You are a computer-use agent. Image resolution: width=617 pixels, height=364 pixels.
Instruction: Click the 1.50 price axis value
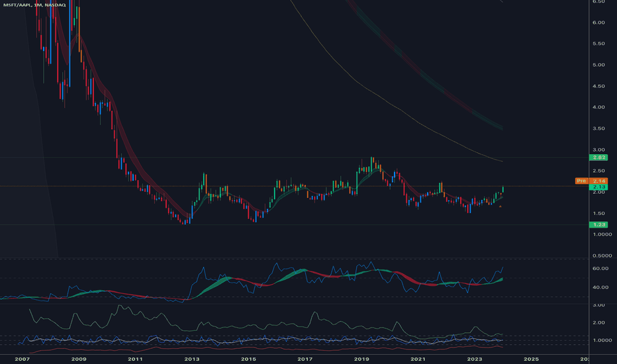[598, 213]
